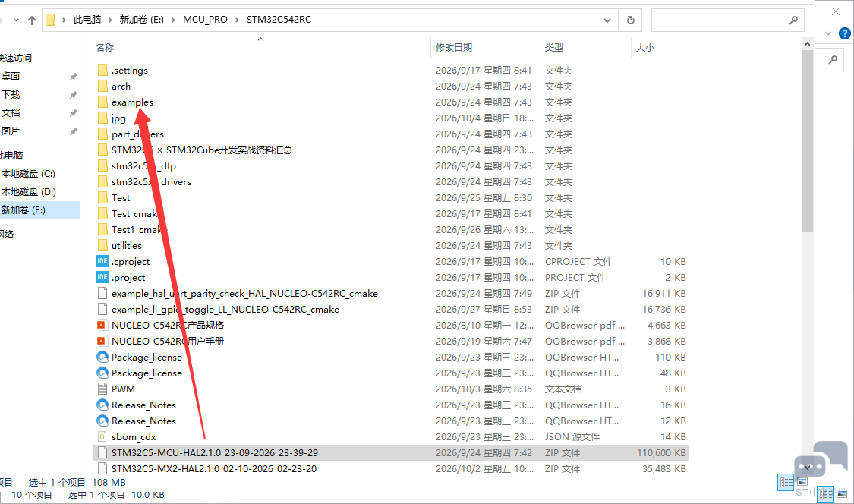Open 下载 in the quick access sidebar

pyautogui.click(x=11, y=94)
